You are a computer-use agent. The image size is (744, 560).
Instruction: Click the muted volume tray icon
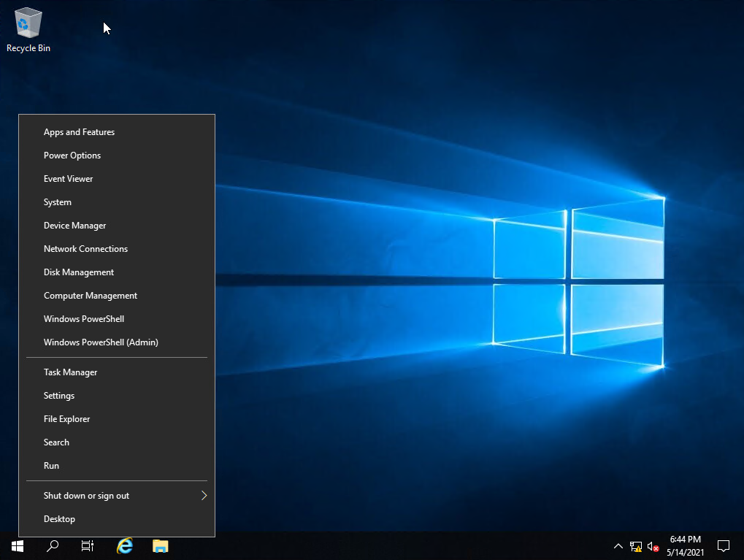tap(653, 547)
